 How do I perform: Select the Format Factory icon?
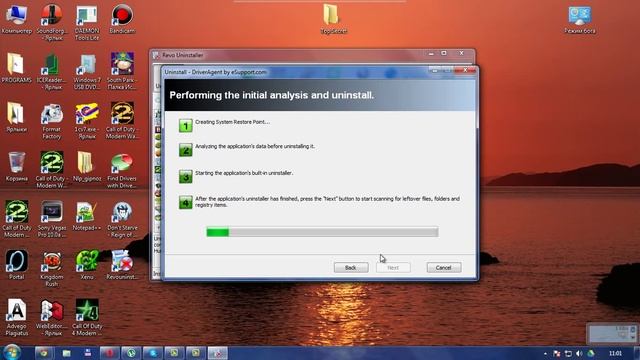tap(52, 121)
